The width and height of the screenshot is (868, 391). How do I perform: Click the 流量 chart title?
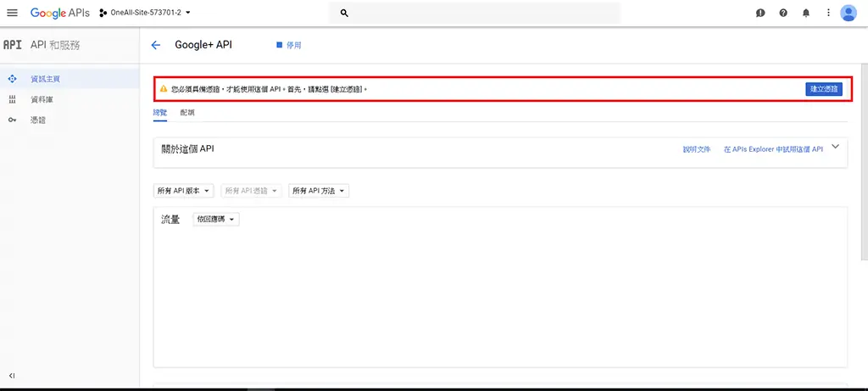[x=170, y=220]
